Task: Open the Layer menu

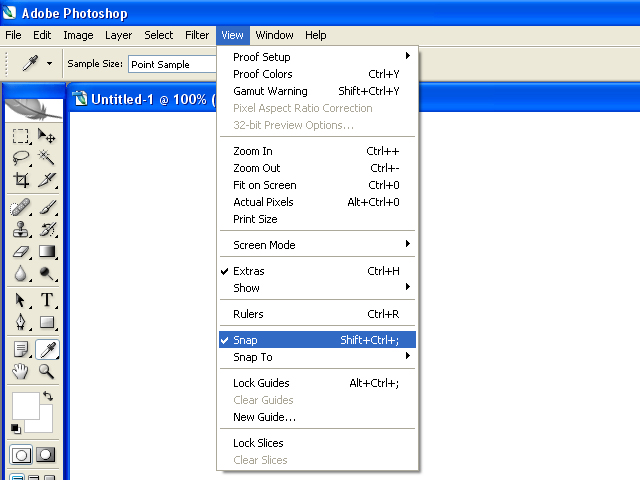Action: (x=118, y=35)
